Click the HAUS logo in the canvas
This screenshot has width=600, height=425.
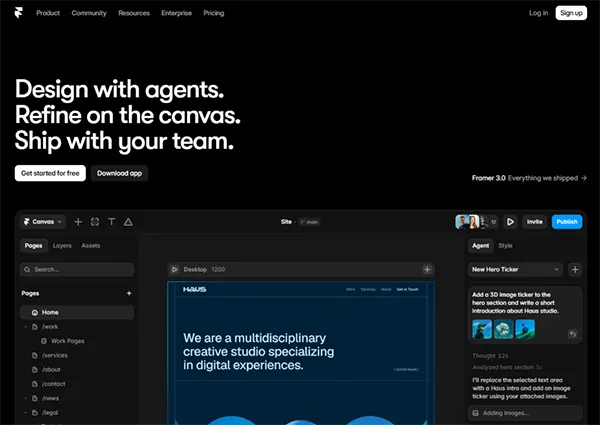[x=194, y=290]
